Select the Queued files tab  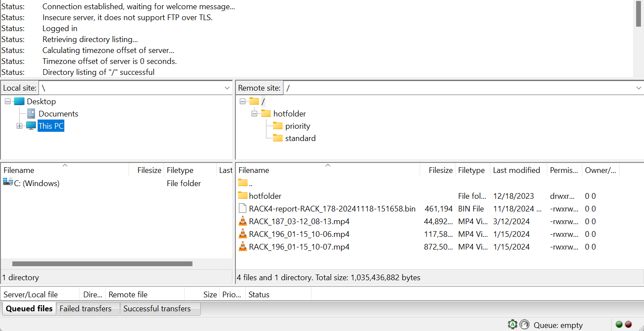coord(28,308)
